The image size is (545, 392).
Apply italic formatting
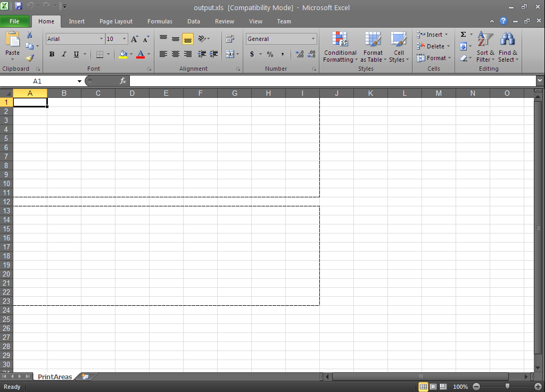pyautogui.click(x=64, y=54)
